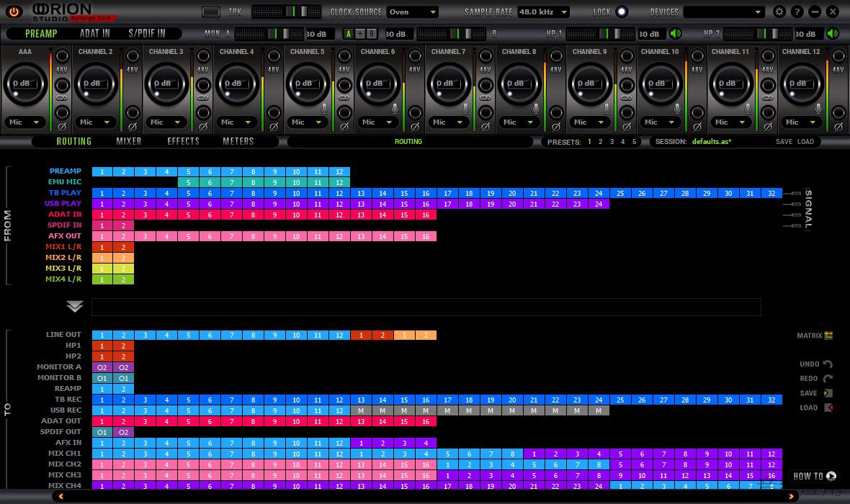Click the phase invert symbol on Channel 12
Image resolution: width=850 pixels, height=504 pixels.
[838, 127]
